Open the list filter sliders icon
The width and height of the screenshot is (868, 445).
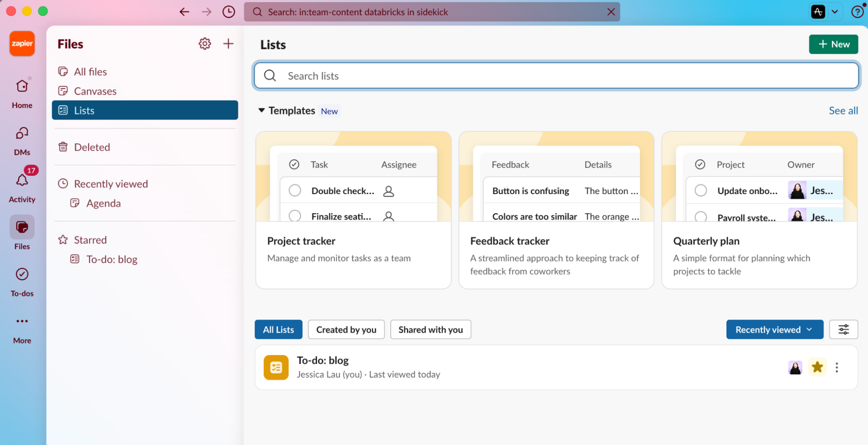point(843,330)
